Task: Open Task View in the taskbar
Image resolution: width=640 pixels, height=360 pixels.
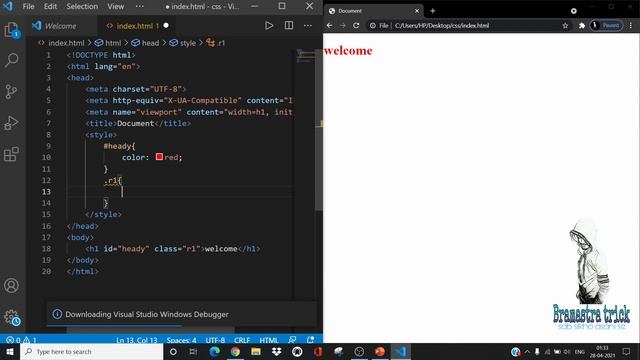Action: tap(193, 351)
